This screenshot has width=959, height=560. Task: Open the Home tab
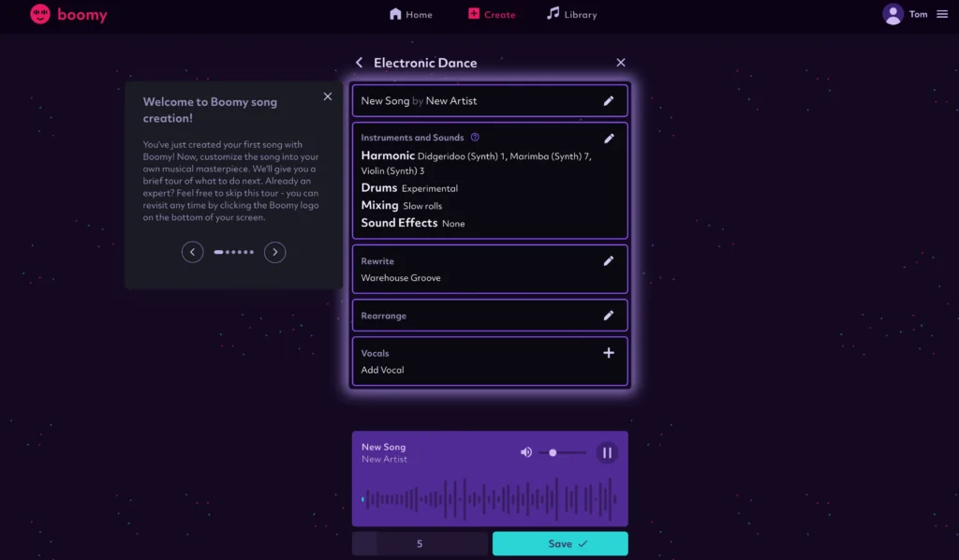pos(410,15)
